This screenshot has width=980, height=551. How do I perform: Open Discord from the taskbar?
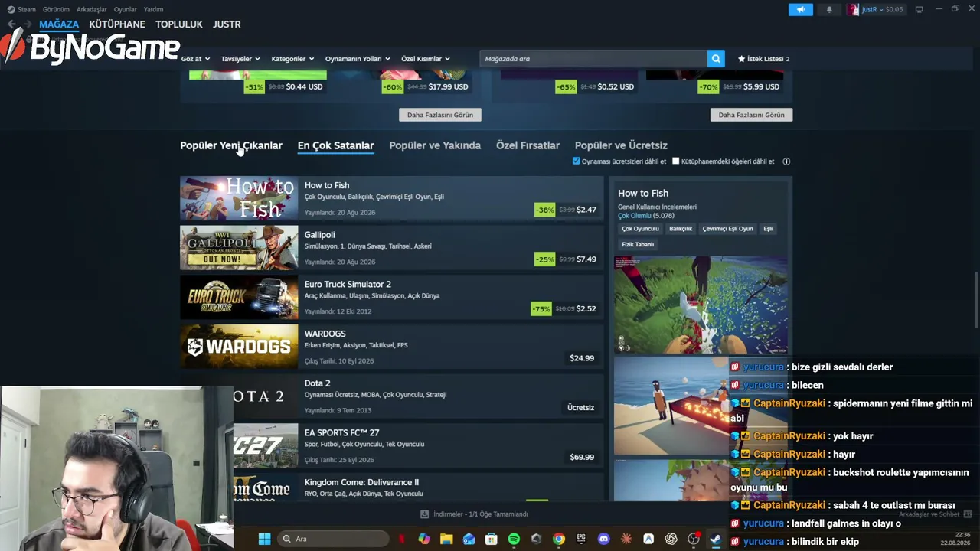603,539
